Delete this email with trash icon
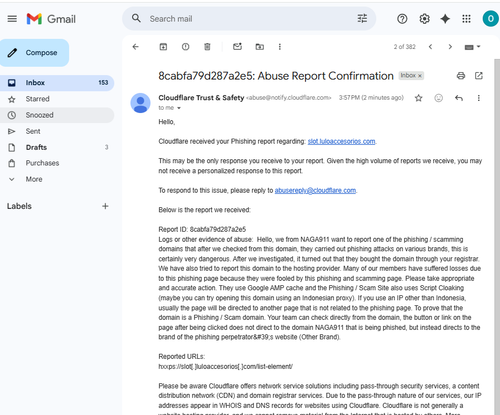Screen dimensions: 500x415 (207, 47)
